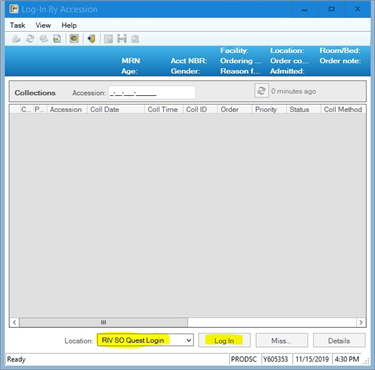The image size is (375, 370).
Task: Click the document page icon in toolbar
Action: click(57, 39)
